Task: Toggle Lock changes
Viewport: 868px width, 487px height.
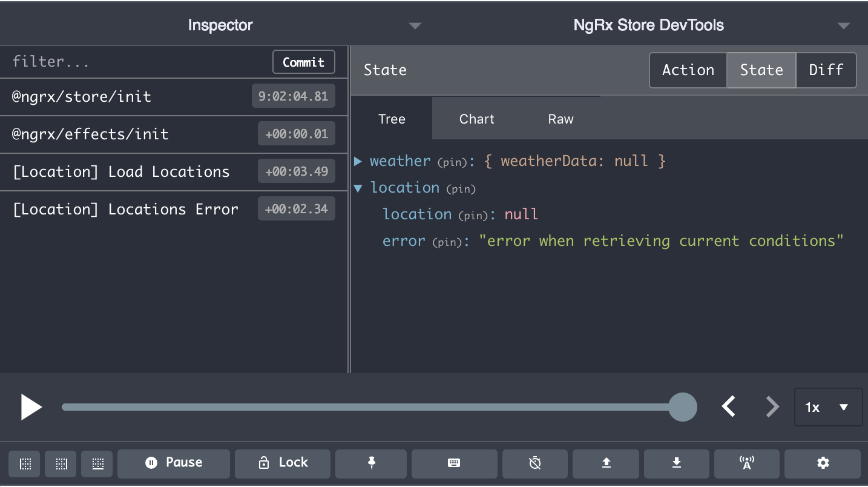Action: pos(283,463)
